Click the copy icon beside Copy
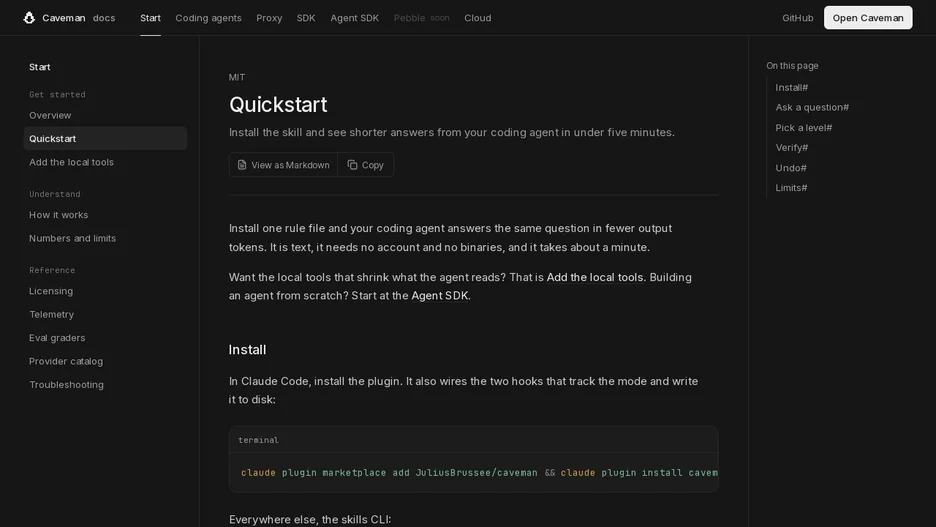 tap(352, 165)
